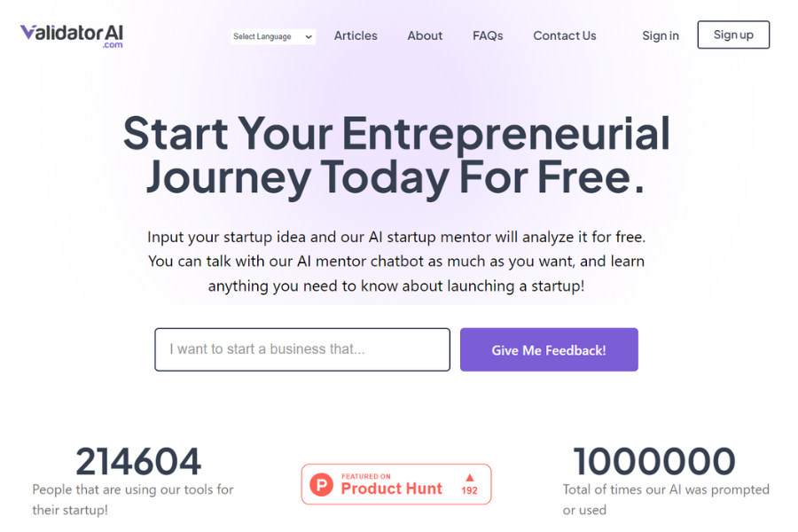Click the 1000000 prompts counter

[x=654, y=461]
